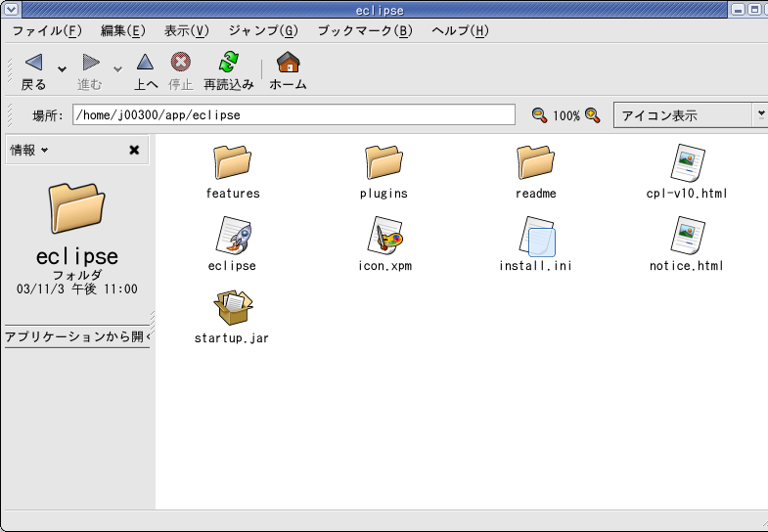Select the icon.xpm image file
The width and height of the screenshot is (768, 532).
(x=385, y=236)
